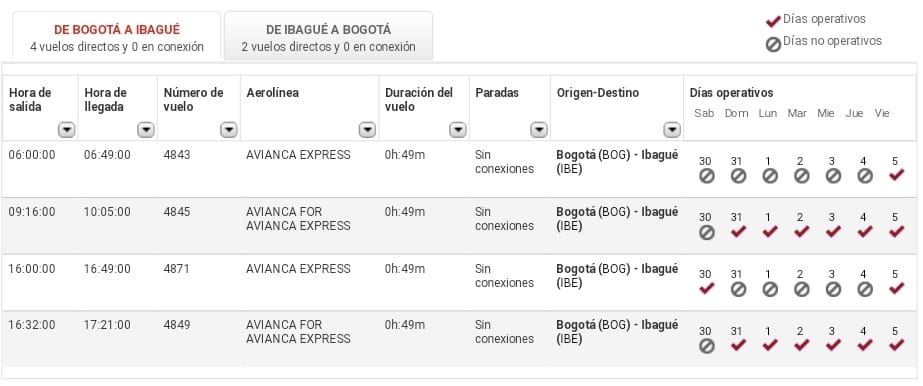Click Saturday 30 non-operative icon for flight 4845
The width and height of the screenshot is (923, 386).
coord(707,232)
